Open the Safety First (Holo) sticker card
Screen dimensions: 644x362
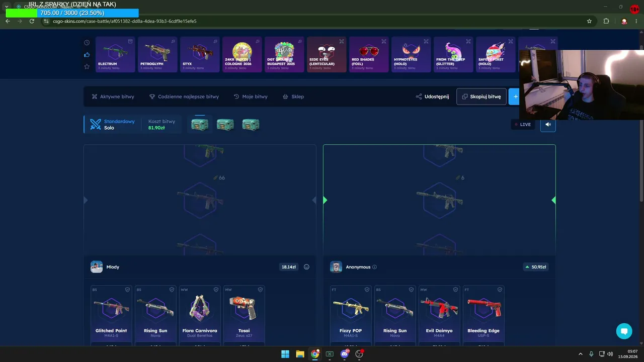[x=496, y=54]
